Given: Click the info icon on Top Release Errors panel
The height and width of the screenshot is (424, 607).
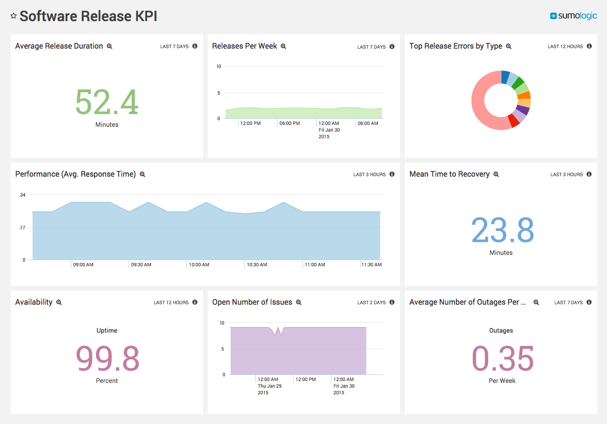Looking at the screenshot, I should pos(590,47).
